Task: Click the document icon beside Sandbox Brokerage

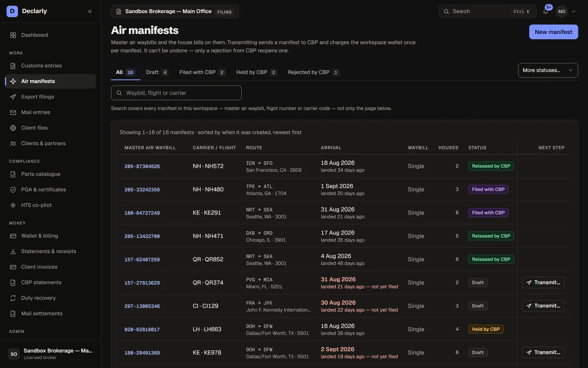Action: click(118, 12)
